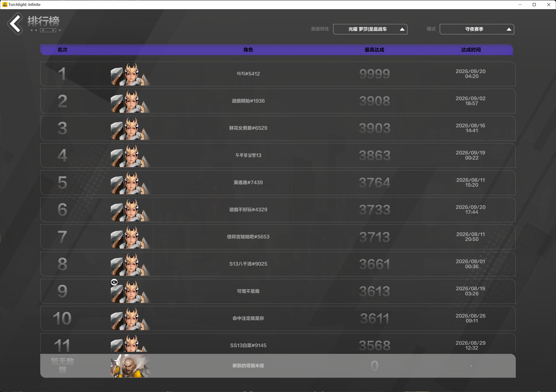
Task: Click the score 3863
Action: pos(375,155)
